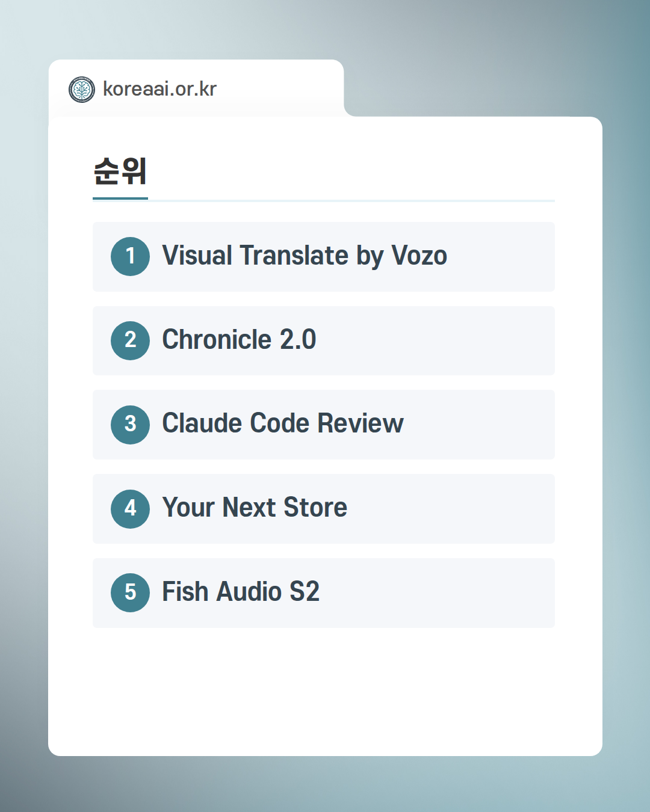This screenshot has width=650, height=812.
Task: Click the blank white area below the ranking list
Action: click(x=325, y=692)
